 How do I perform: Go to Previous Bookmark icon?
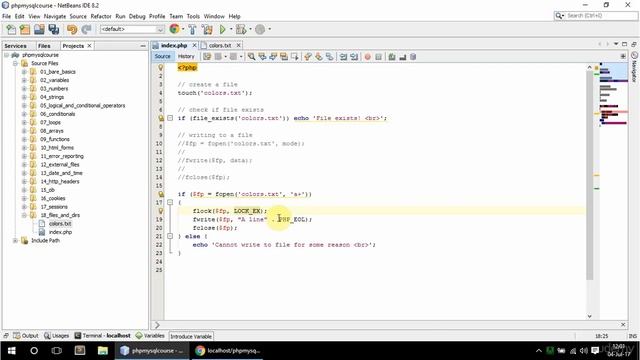click(308, 57)
